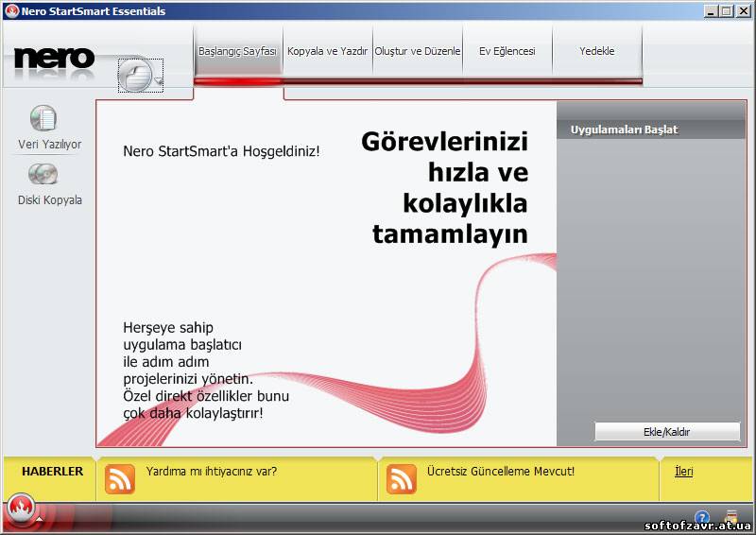Screen dimensions: 756x535
Task: Open the Nero flame orb menu
Action: tap(20, 508)
